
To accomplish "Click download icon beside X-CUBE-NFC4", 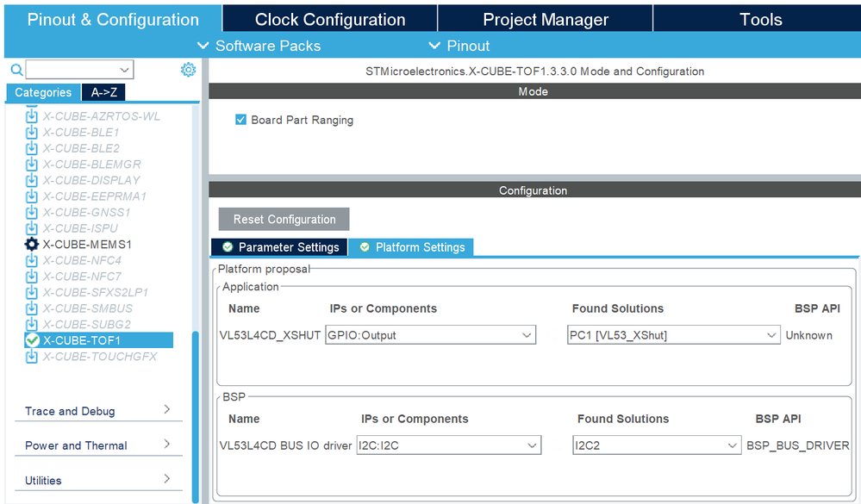I will (x=32, y=260).
